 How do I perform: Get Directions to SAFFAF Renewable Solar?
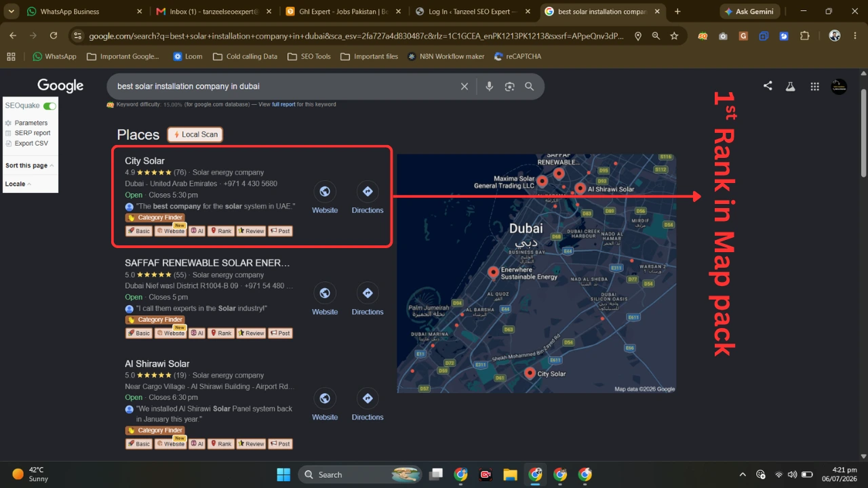368,293
